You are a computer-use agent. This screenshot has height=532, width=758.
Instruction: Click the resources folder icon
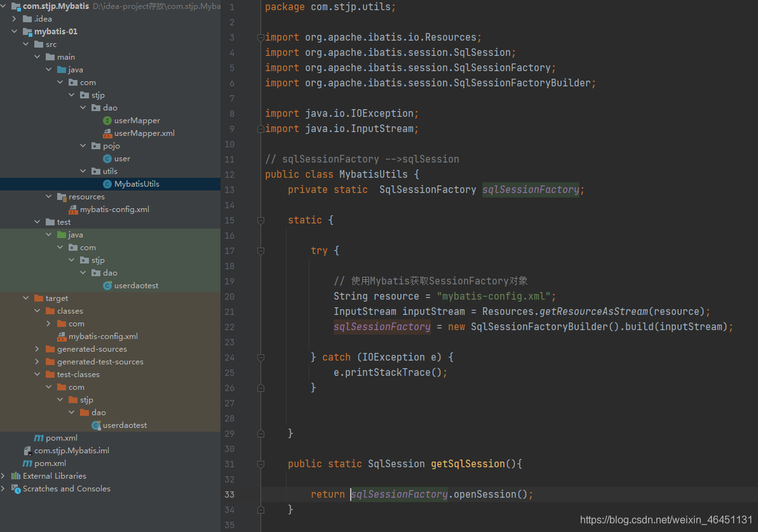click(62, 197)
